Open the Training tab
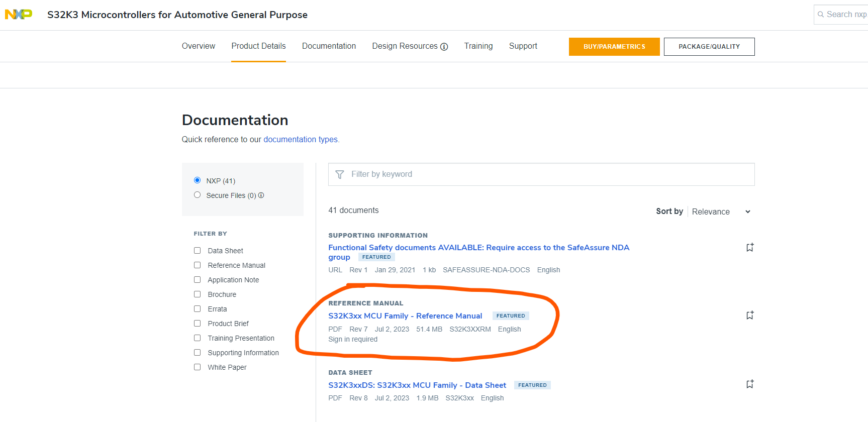 [x=478, y=46]
